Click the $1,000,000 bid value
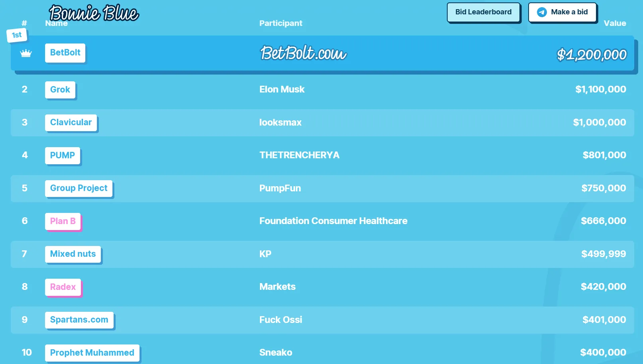The height and width of the screenshot is (364, 643). pyautogui.click(x=600, y=122)
